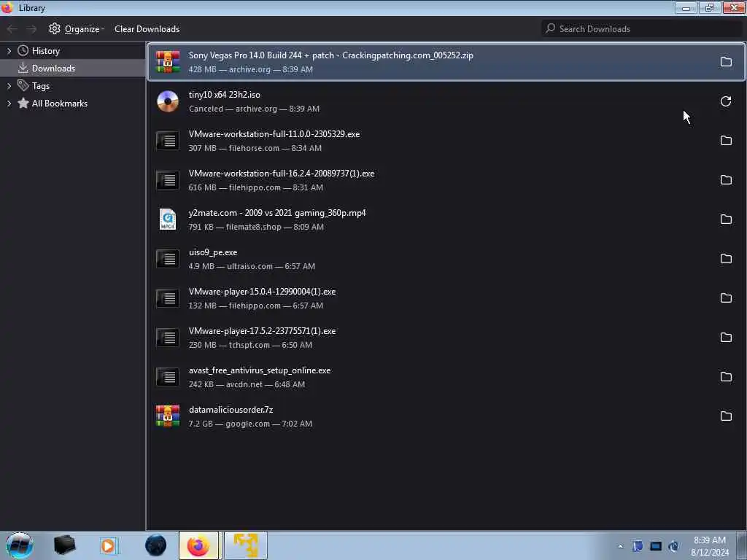Click file icon of VMware-workstation-full-11.0.0 exe
The image size is (747, 560).
pos(168,141)
